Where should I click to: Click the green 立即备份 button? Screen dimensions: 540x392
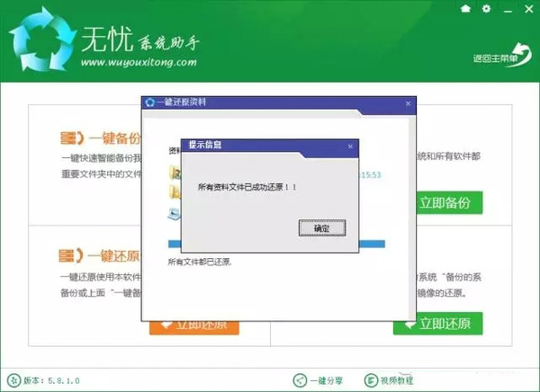click(449, 202)
